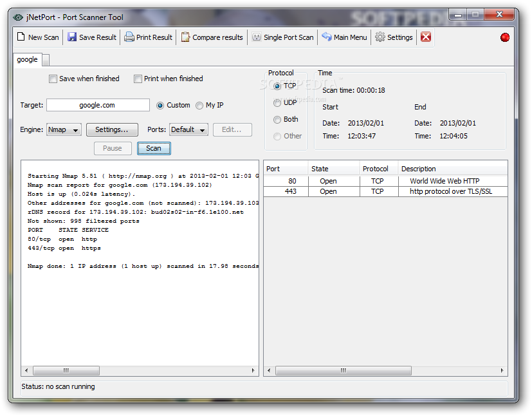Click the ports Edit... button

click(232, 129)
